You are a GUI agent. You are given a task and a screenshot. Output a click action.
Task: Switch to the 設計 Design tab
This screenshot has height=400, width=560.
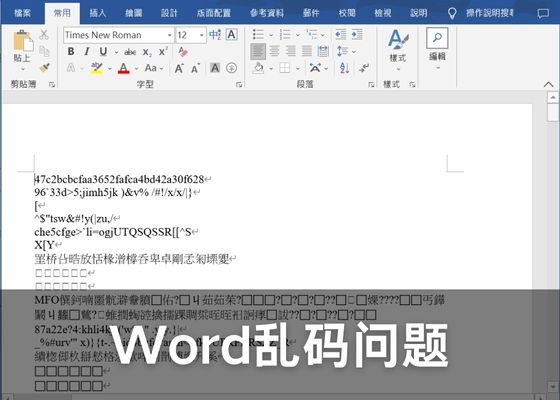pyautogui.click(x=169, y=13)
